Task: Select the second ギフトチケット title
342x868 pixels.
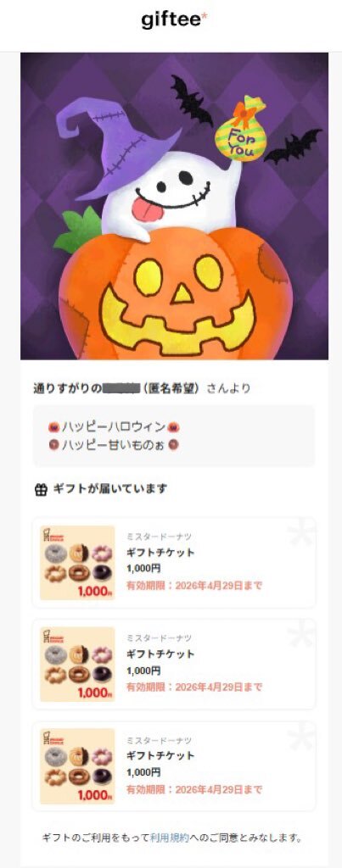Action: coord(160,654)
